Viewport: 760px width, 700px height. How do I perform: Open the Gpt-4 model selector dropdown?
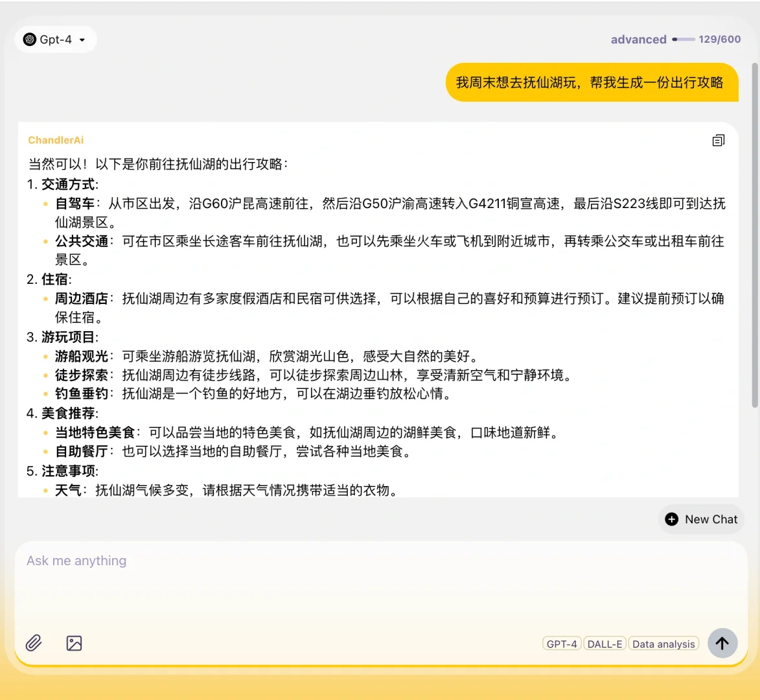coord(55,40)
